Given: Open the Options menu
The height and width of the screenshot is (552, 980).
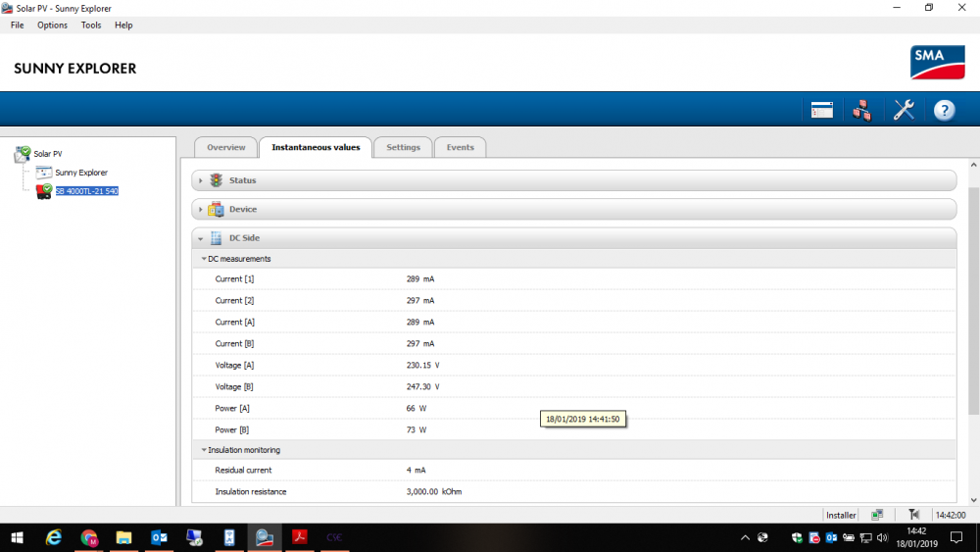Looking at the screenshot, I should click(x=52, y=25).
